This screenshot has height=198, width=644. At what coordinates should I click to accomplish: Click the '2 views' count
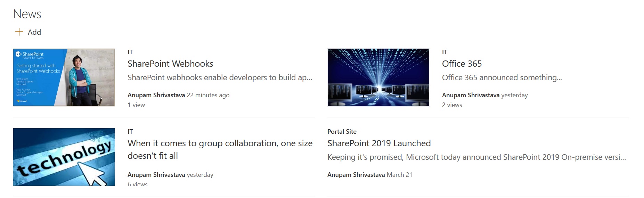pyautogui.click(x=452, y=104)
